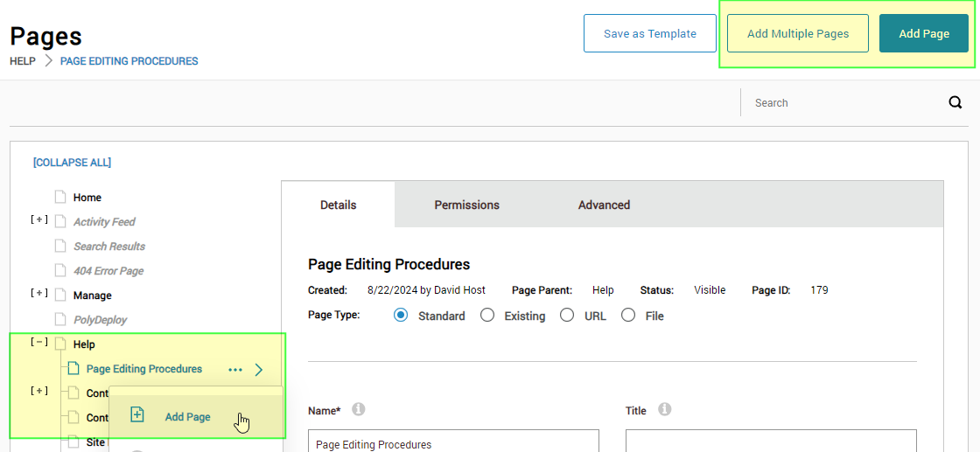Select the File page type option
Viewport: 980px width, 452px height.
[x=628, y=316]
